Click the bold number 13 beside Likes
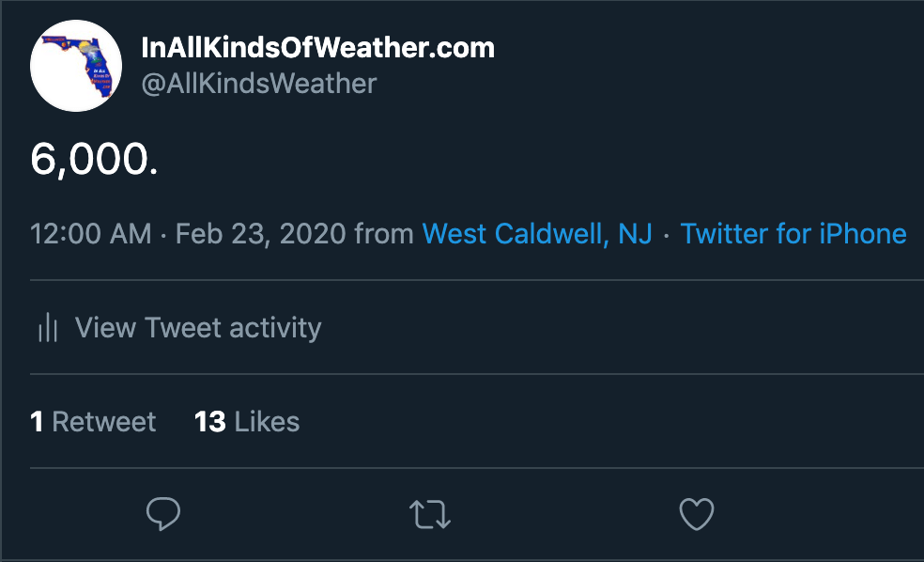The image size is (924, 562). pyautogui.click(x=210, y=422)
